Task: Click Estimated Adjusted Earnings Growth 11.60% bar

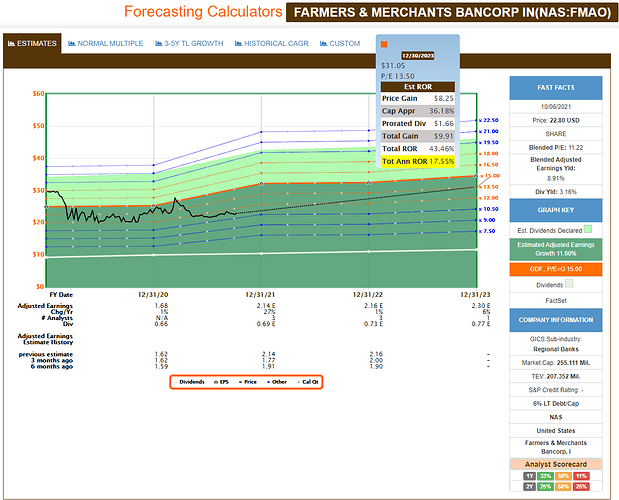Action: (556, 249)
